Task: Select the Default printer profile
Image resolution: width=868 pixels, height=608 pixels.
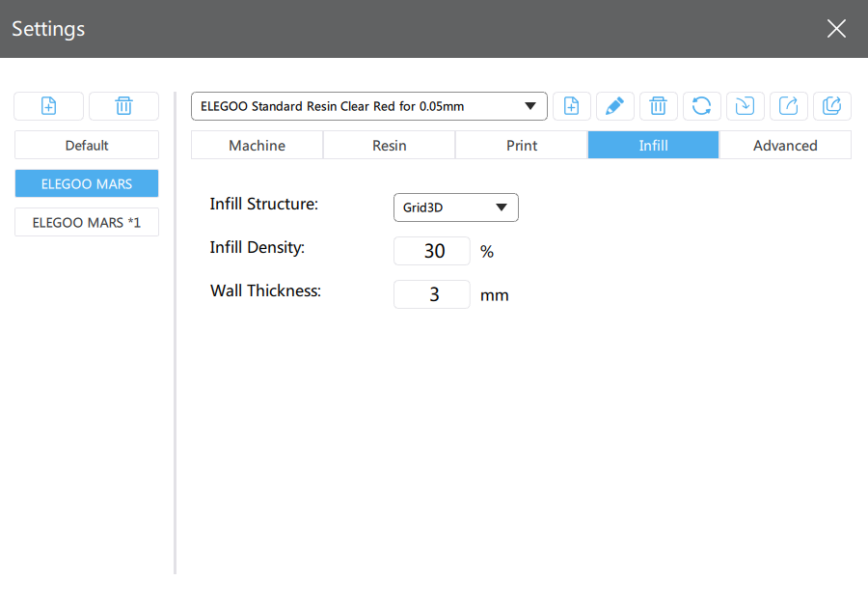Action: click(87, 145)
